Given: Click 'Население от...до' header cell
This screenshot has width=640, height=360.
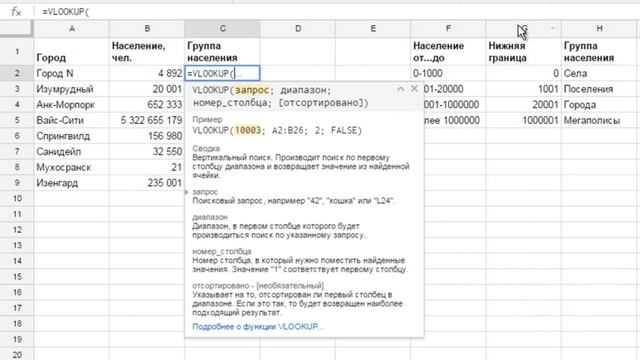Looking at the screenshot, I should [x=449, y=51].
